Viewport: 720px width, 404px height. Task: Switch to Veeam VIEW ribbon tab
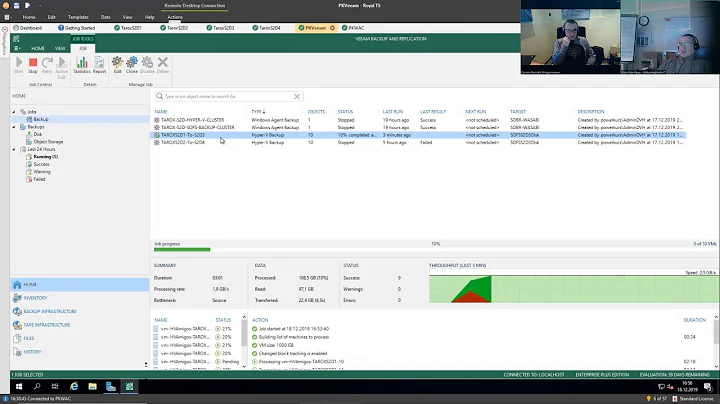60,48
